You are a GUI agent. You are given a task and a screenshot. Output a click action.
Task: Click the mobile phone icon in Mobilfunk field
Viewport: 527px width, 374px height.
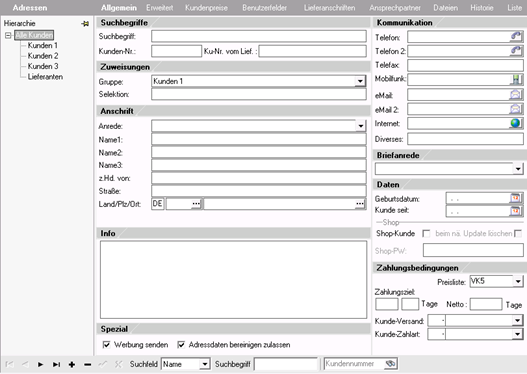click(516, 79)
